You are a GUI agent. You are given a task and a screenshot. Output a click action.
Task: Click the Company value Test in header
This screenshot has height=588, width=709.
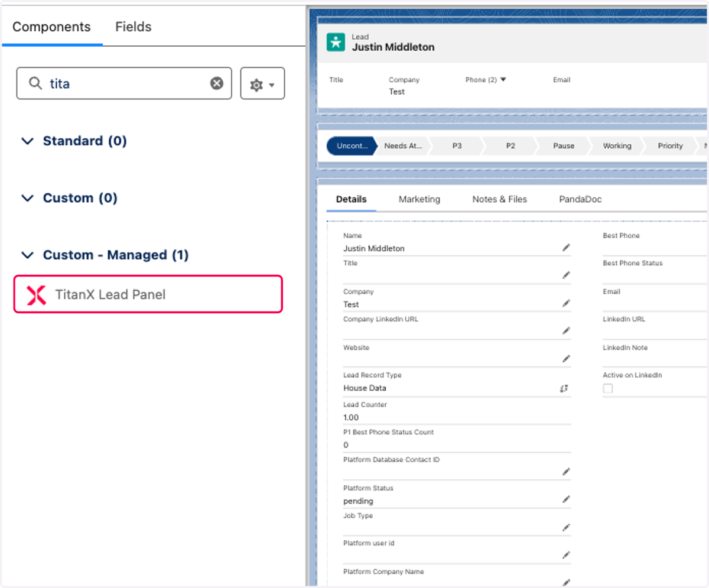point(396,92)
